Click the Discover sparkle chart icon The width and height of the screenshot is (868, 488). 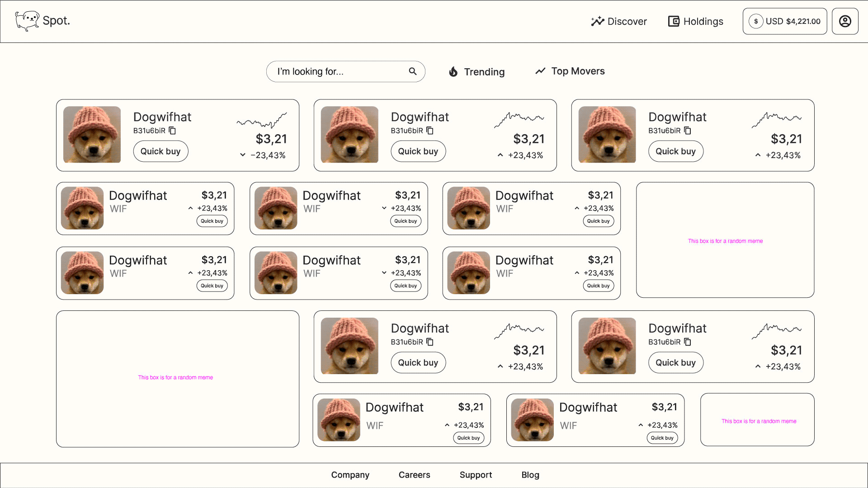[x=597, y=21]
